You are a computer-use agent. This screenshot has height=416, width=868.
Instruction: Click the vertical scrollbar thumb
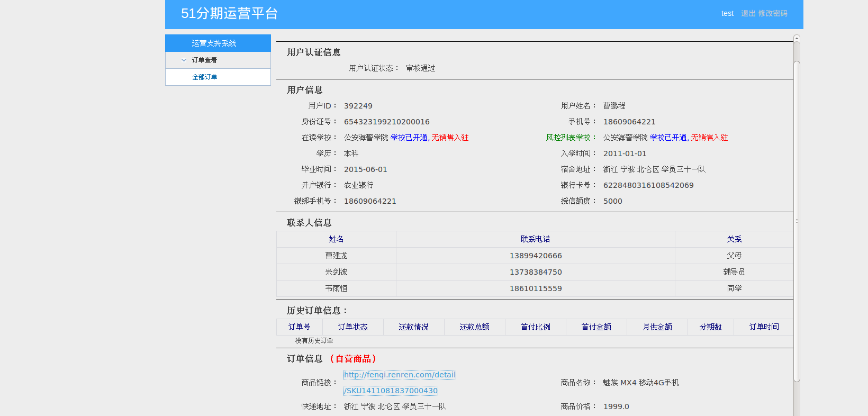797,221
